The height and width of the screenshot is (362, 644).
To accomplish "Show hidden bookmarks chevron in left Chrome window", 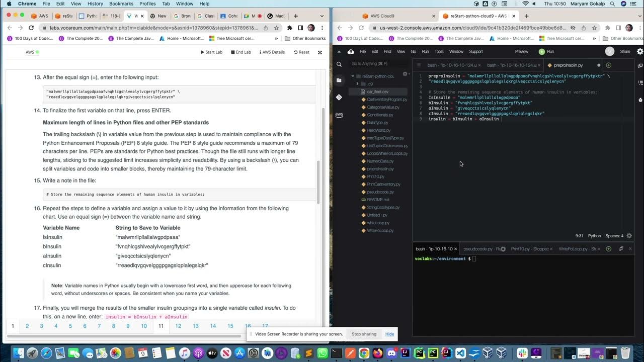I will point(276,38).
